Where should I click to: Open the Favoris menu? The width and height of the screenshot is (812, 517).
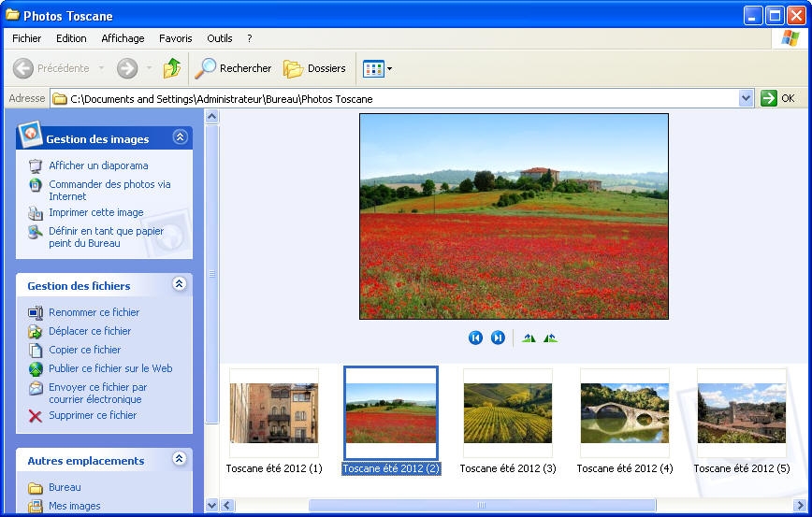[x=176, y=38]
